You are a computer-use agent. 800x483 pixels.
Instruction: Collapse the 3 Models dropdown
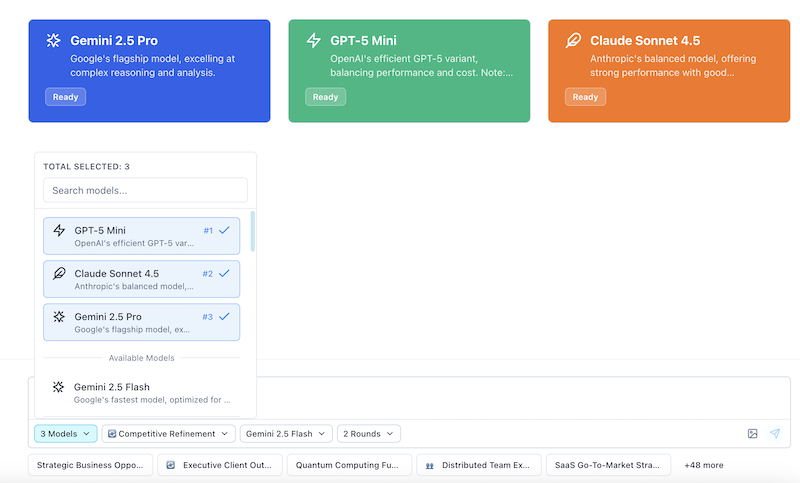pyautogui.click(x=65, y=434)
